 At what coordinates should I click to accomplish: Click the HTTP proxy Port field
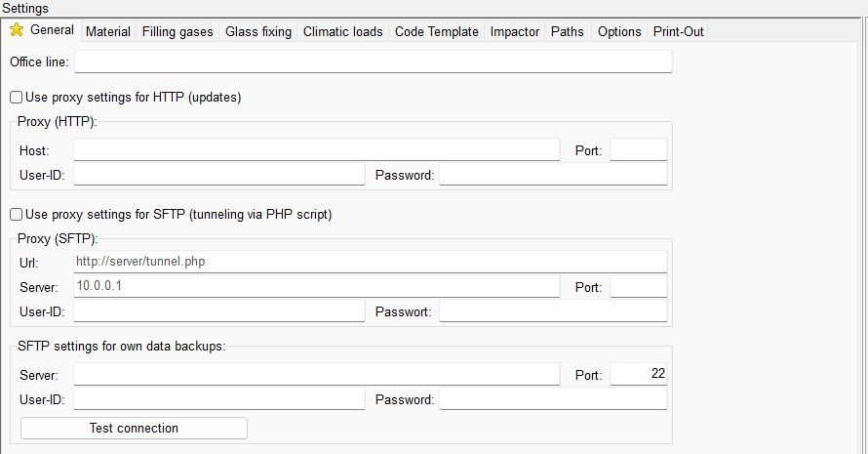click(x=638, y=150)
